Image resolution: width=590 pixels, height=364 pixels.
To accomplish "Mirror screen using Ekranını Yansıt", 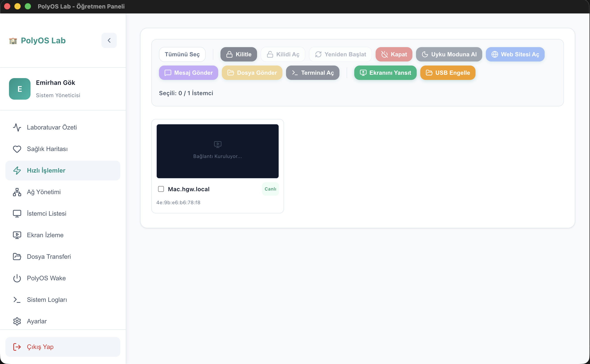I will pos(385,73).
